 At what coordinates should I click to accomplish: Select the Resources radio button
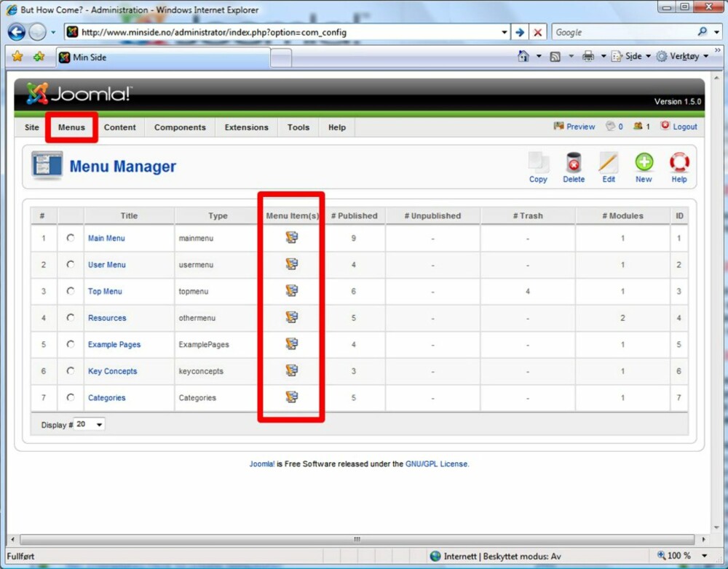[71, 317]
